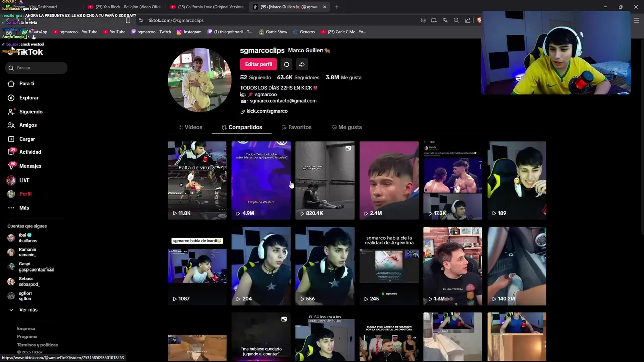Open 'me hubiese quedado jugando' video
The height and width of the screenshot is (362, 644).
click(261, 337)
